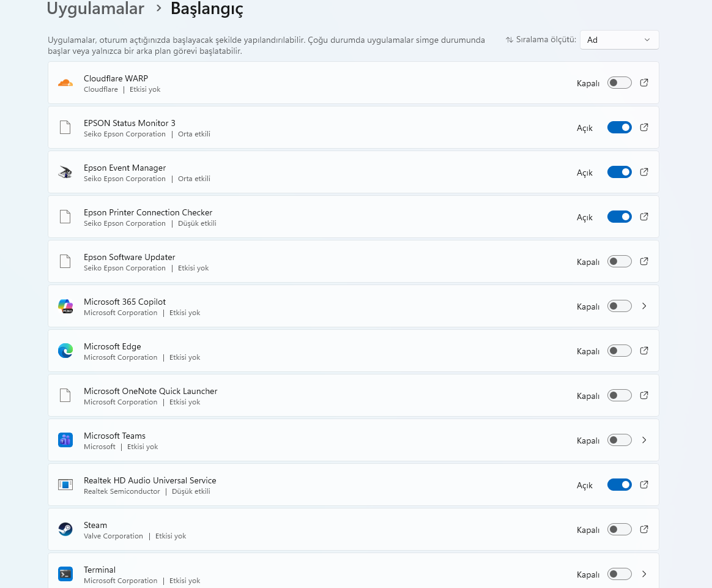Image resolution: width=712 pixels, height=588 pixels.
Task: Expand Microsoft 365 Copilot chevron
Action: 644,307
